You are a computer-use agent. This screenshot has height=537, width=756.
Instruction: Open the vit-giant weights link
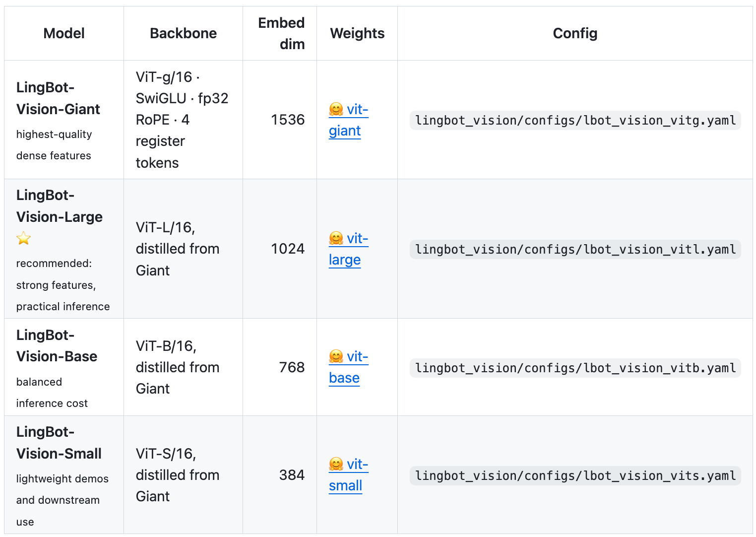(348, 120)
